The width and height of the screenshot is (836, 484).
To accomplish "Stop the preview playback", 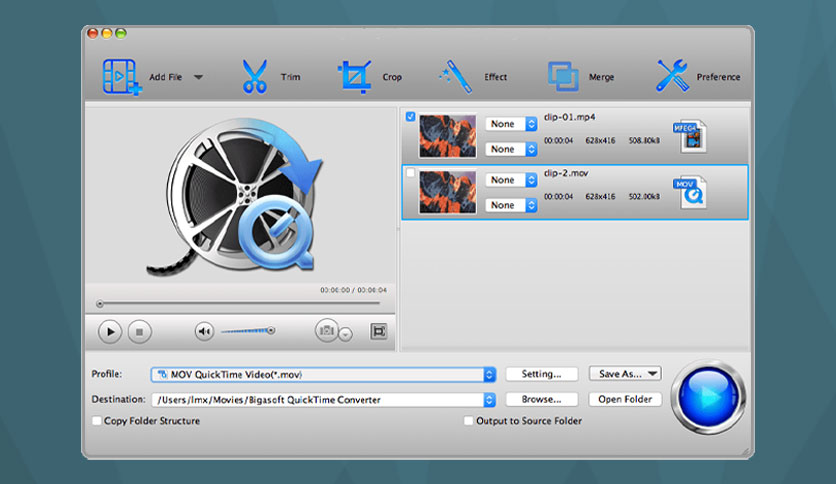I will coord(139,332).
